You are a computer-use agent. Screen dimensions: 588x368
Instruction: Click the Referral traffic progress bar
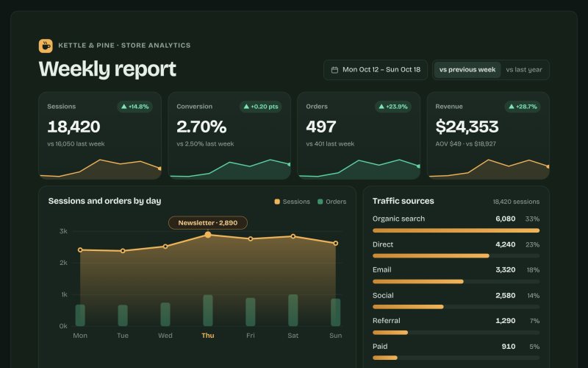click(x=456, y=333)
